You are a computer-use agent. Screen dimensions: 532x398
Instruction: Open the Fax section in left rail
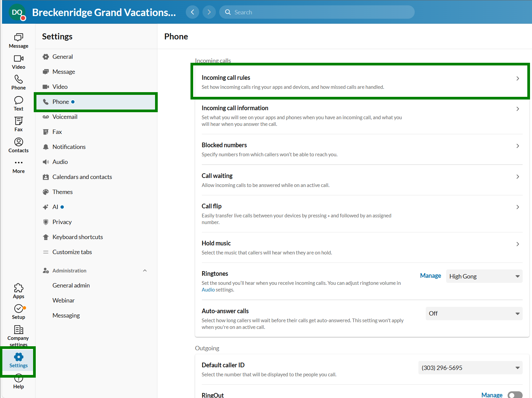18,125
